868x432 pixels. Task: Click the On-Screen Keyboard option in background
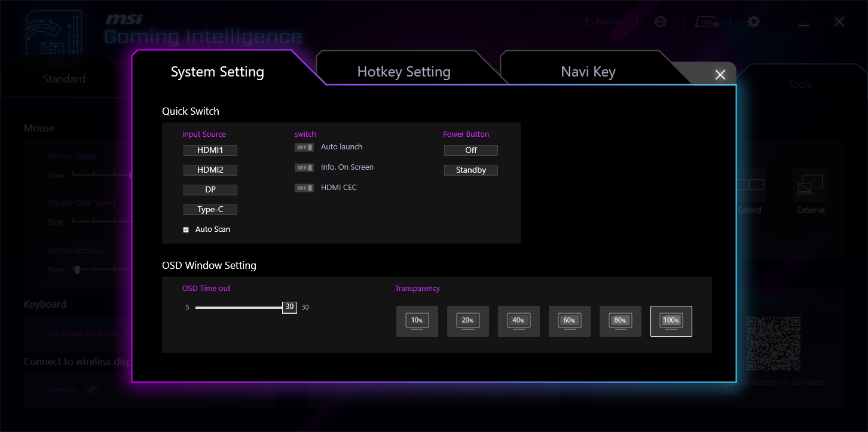pos(83,333)
